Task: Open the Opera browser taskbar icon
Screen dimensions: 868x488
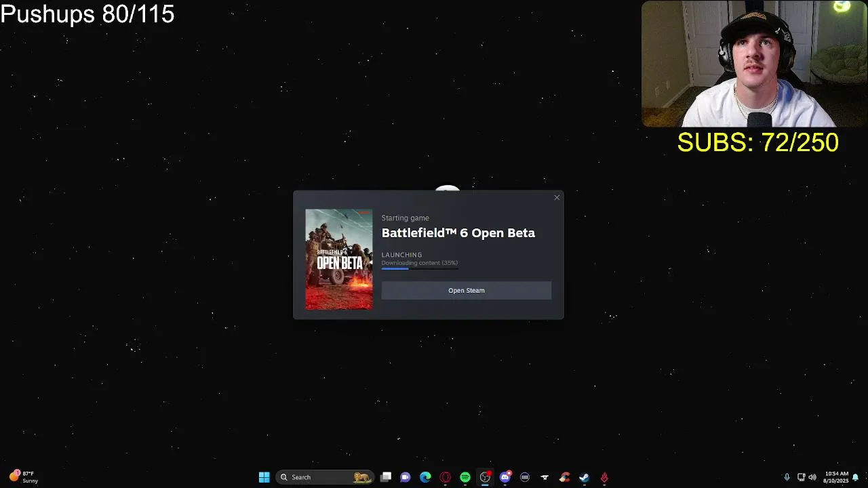Action: tap(445, 477)
